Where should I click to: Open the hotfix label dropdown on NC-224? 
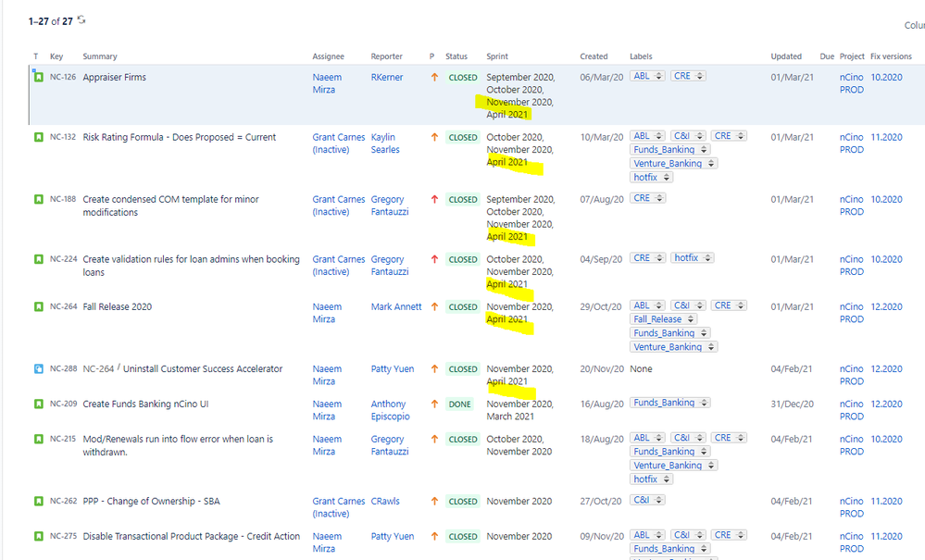pyautogui.click(x=707, y=258)
